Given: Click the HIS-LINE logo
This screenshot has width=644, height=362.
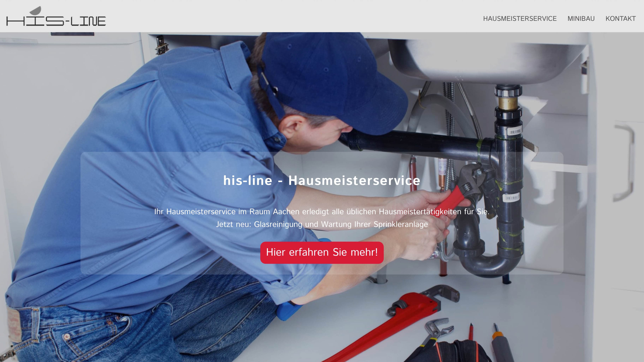Looking at the screenshot, I should point(56,16).
